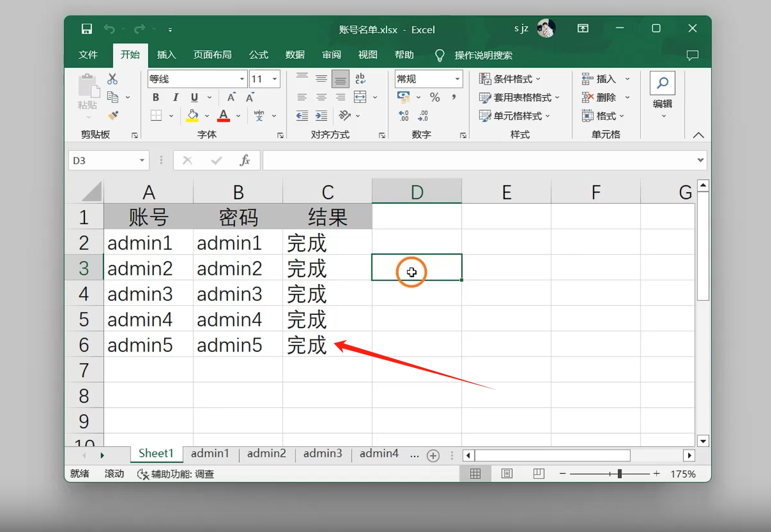Toggle Italic formatting
Viewport: 771px width, 532px height.
(x=175, y=97)
